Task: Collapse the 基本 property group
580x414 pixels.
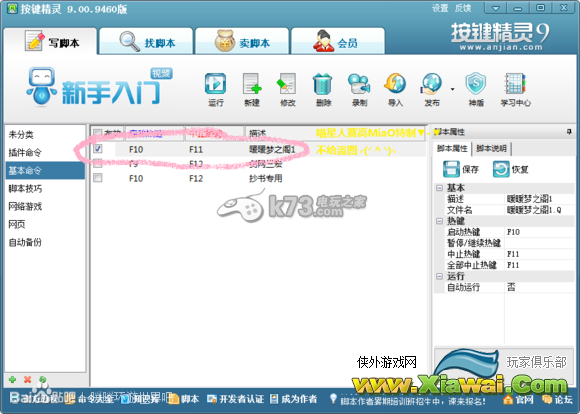Action: (439, 188)
